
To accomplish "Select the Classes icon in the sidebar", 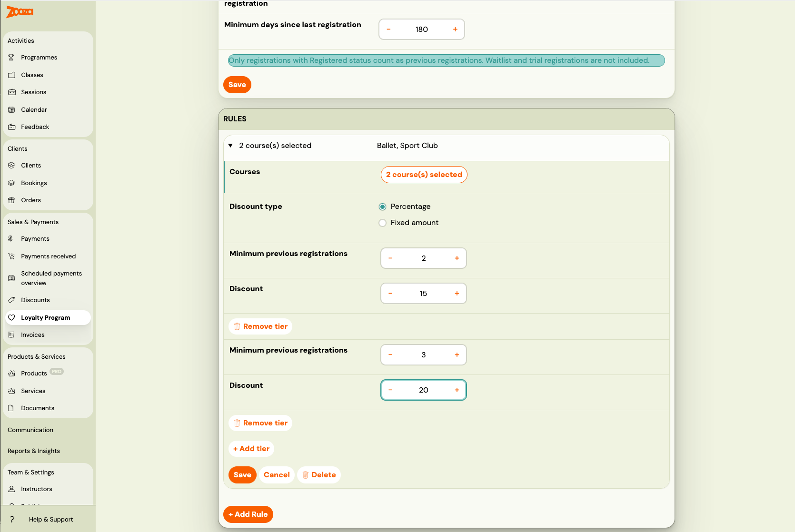I will [12, 75].
